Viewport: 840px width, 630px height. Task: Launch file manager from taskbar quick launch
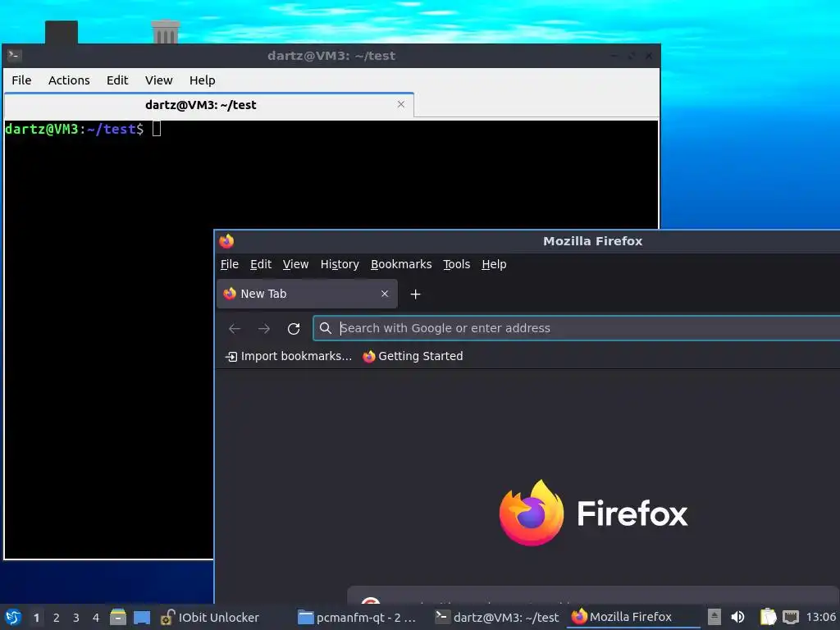pos(118,617)
